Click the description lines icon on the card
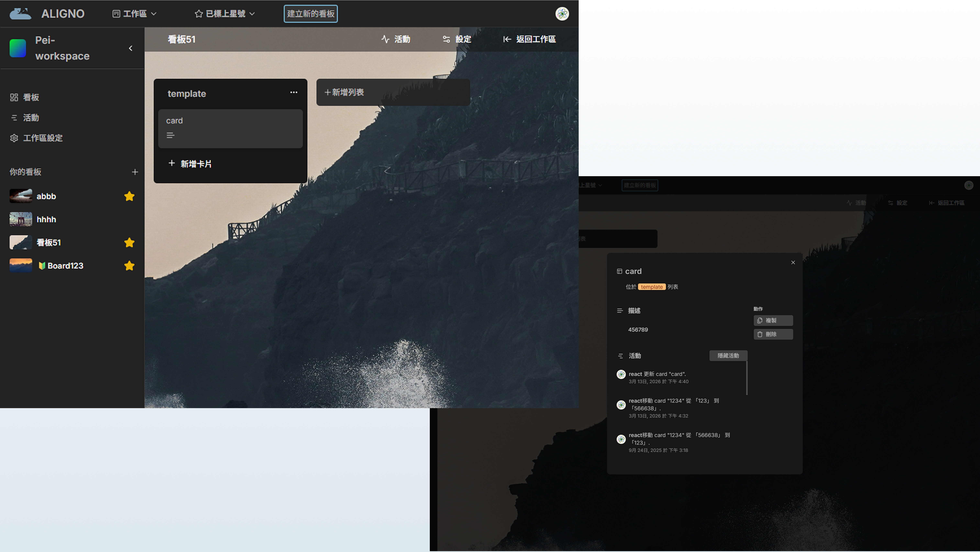The image size is (980, 552). tap(170, 135)
